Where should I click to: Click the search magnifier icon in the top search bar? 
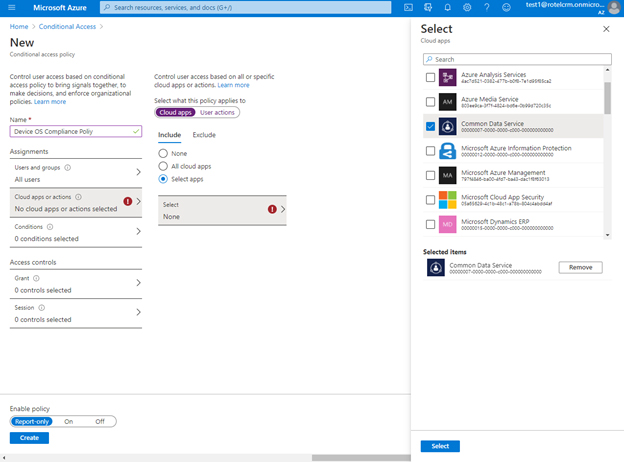tap(107, 8)
